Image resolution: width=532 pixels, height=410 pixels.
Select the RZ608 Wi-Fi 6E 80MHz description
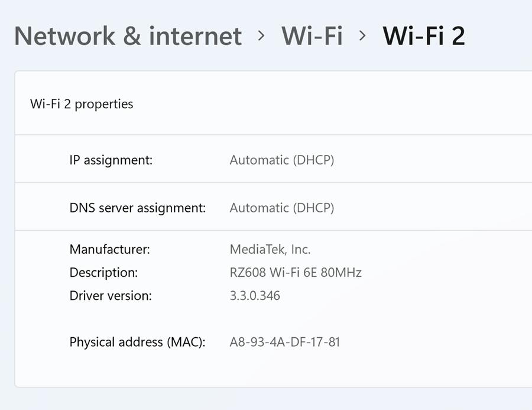tap(296, 273)
